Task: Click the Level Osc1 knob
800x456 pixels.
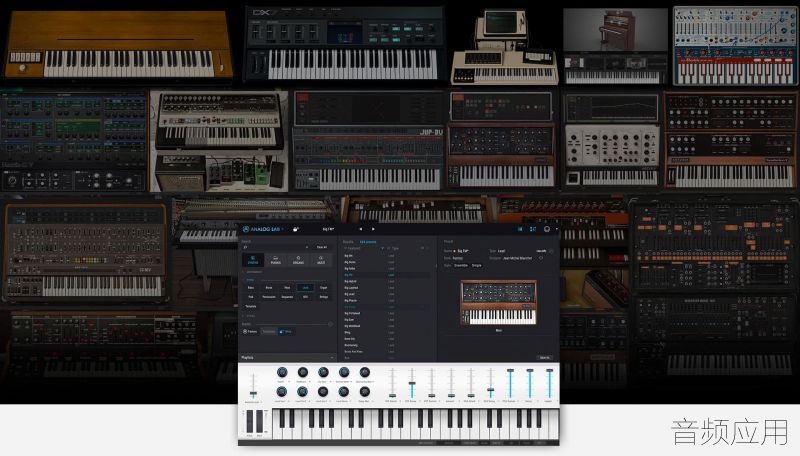Action: tap(282, 392)
